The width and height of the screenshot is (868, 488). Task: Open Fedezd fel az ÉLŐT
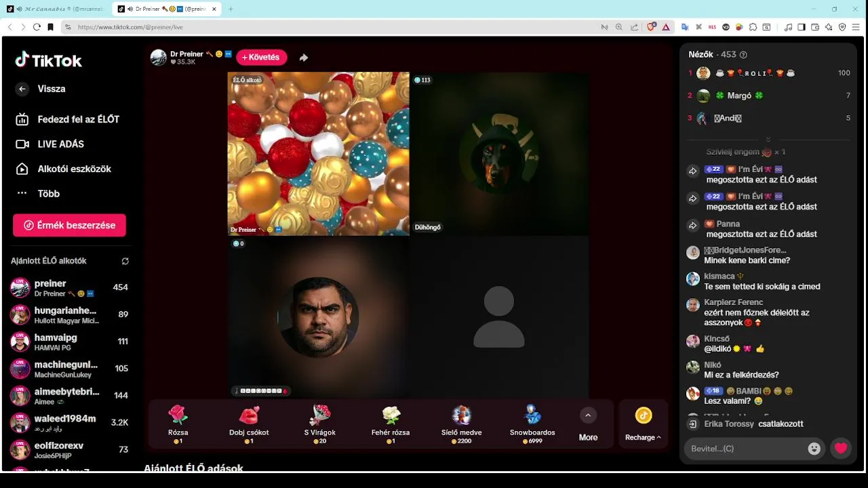click(x=68, y=119)
